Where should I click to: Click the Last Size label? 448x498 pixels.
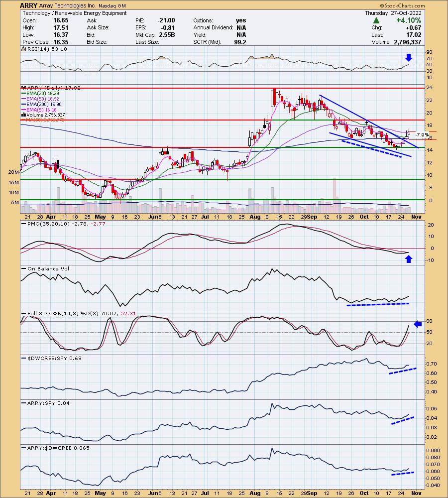click(147, 42)
